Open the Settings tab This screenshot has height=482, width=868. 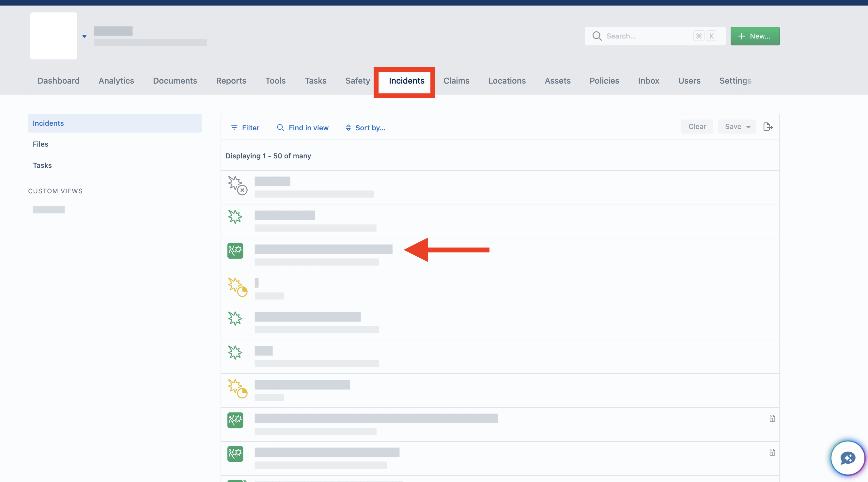click(x=735, y=81)
